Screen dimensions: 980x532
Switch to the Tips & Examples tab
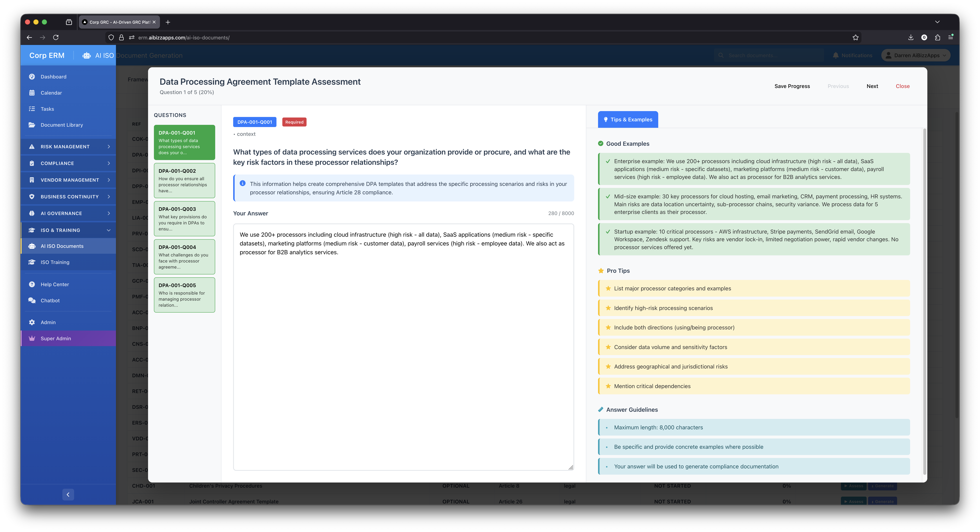point(628,119)
